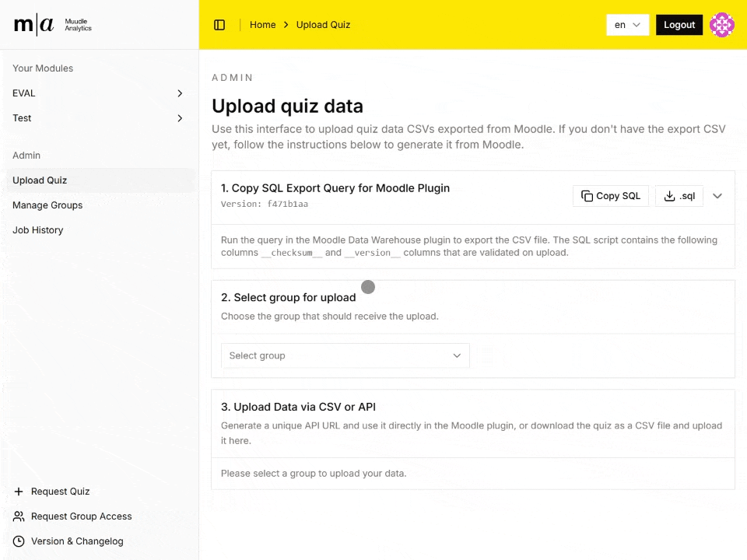Click the 'Upload quiz data' heading
Image resolution: width=747 pixels, height=560 pixels.
287,106
